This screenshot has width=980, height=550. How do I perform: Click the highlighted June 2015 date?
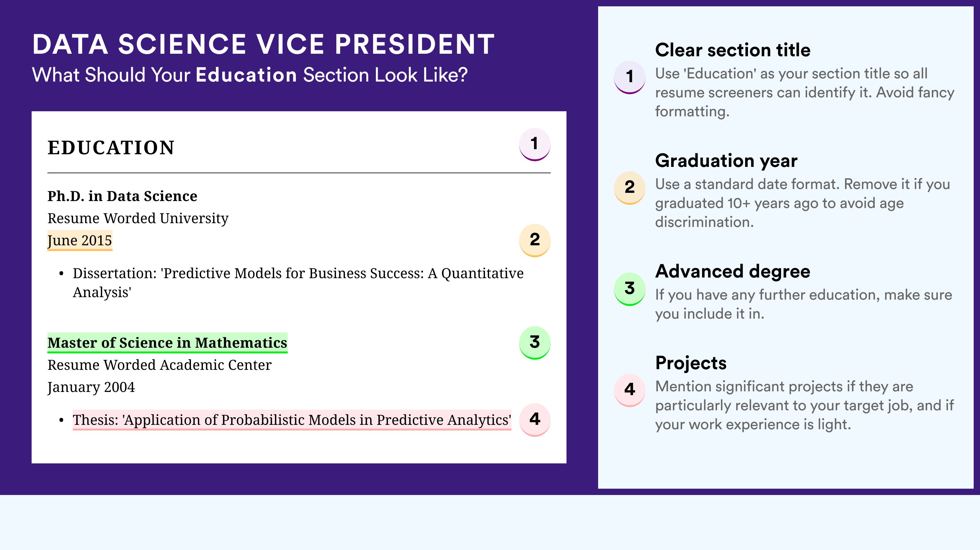(80, 240)
